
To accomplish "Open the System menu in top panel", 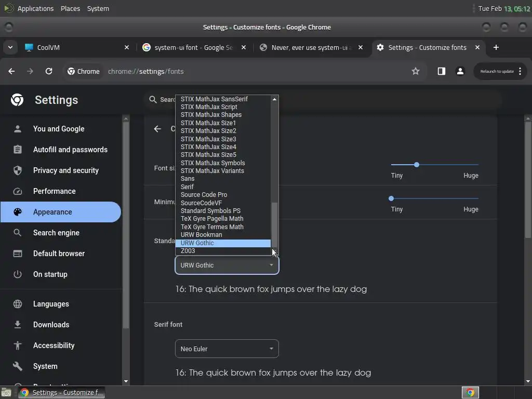I will tap(98, 8).
